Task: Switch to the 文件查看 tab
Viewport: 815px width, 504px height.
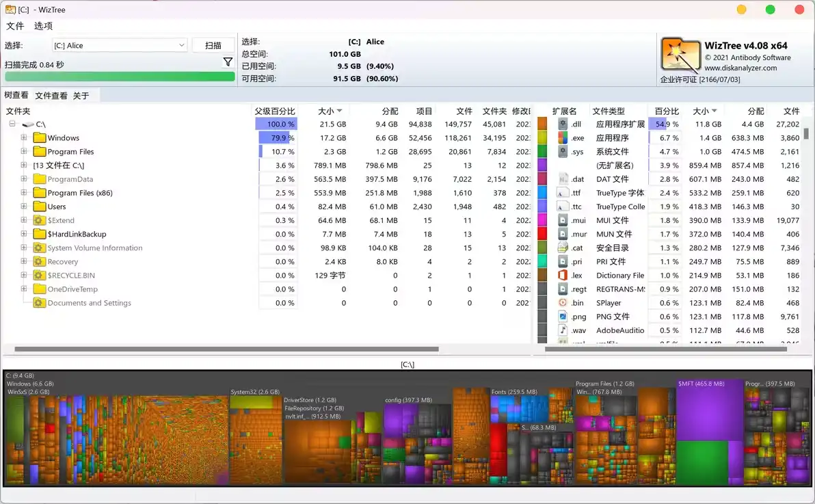Action: click(51, 96)
